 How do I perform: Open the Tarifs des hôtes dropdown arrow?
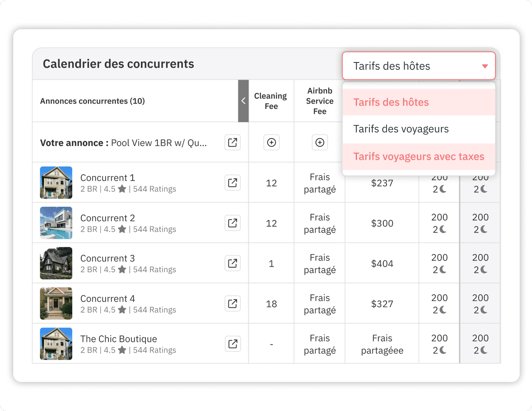coord(485,66)
